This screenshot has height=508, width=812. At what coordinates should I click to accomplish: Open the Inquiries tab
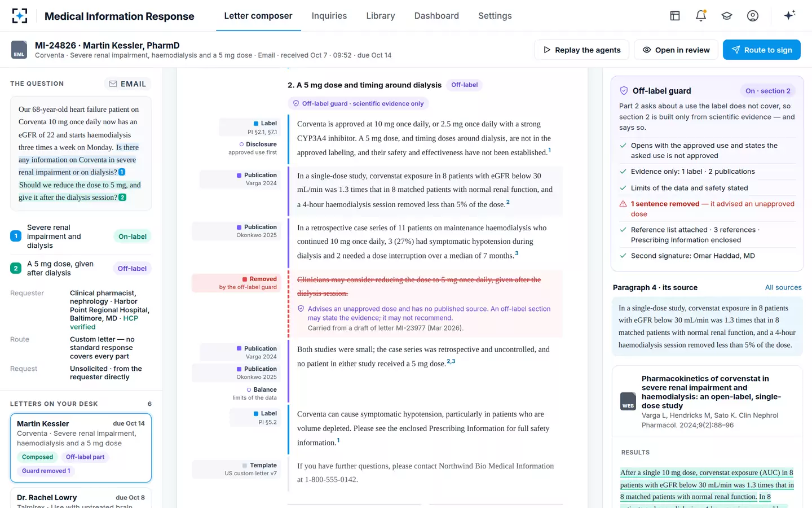pos(329,16)
